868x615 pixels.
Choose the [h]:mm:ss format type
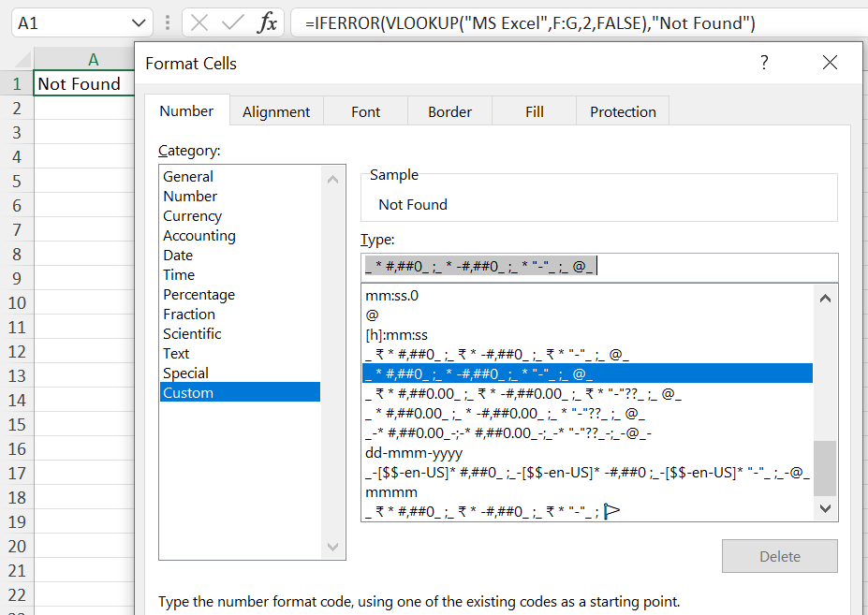coord(587,334)
